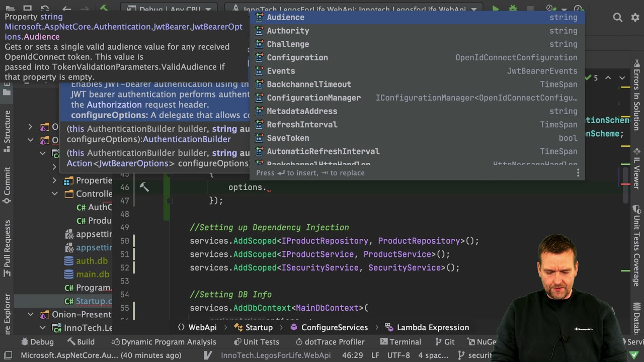Choose RefreshInterval completion entry
The height and width of the screenshot is (362, 644).
(417, 125)
